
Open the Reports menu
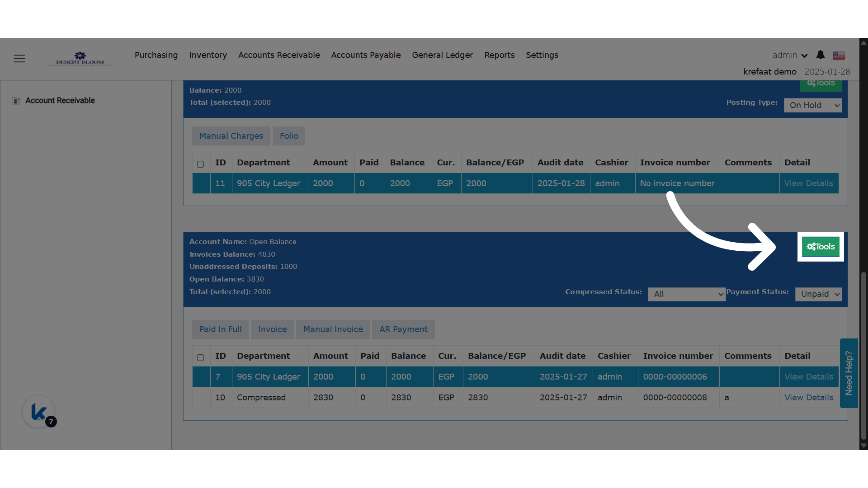[x=499, y=55]
